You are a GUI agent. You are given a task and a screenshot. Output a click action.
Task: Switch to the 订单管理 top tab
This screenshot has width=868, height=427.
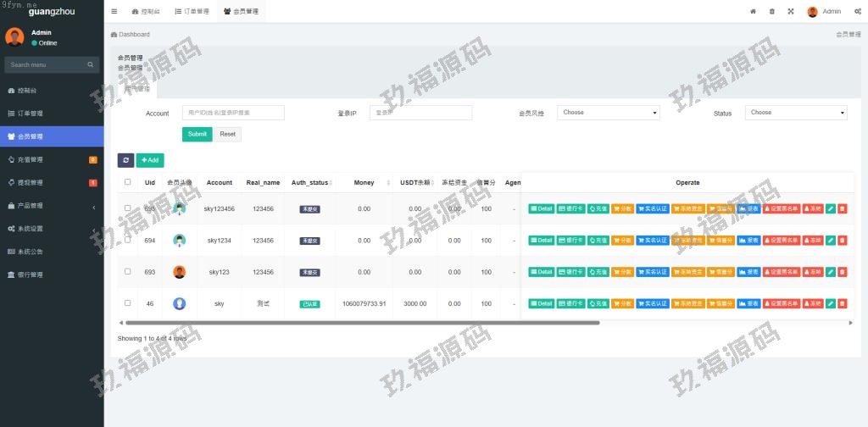(191, 12)
